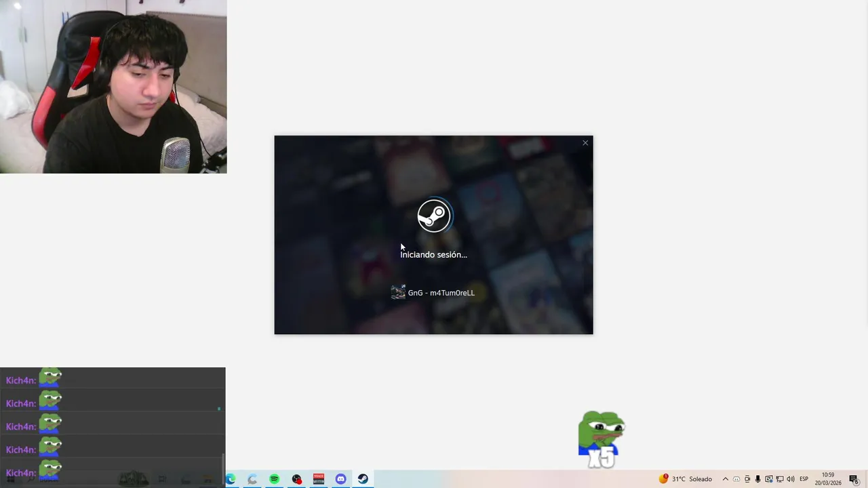This screenshot has height=488, width=868.
Task: Click the top Kich4n chat message
Action: click(x=113, y=379)
